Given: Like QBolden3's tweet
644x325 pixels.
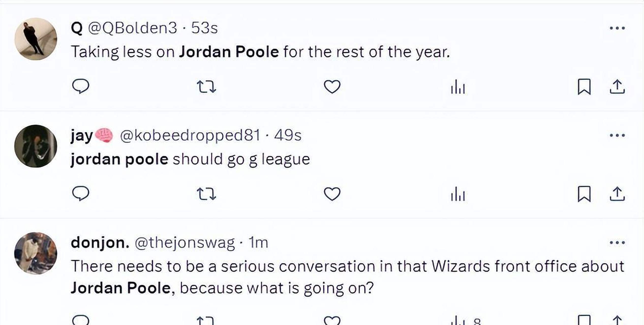Looking at the screenshot, I should [x=332, y=87].
